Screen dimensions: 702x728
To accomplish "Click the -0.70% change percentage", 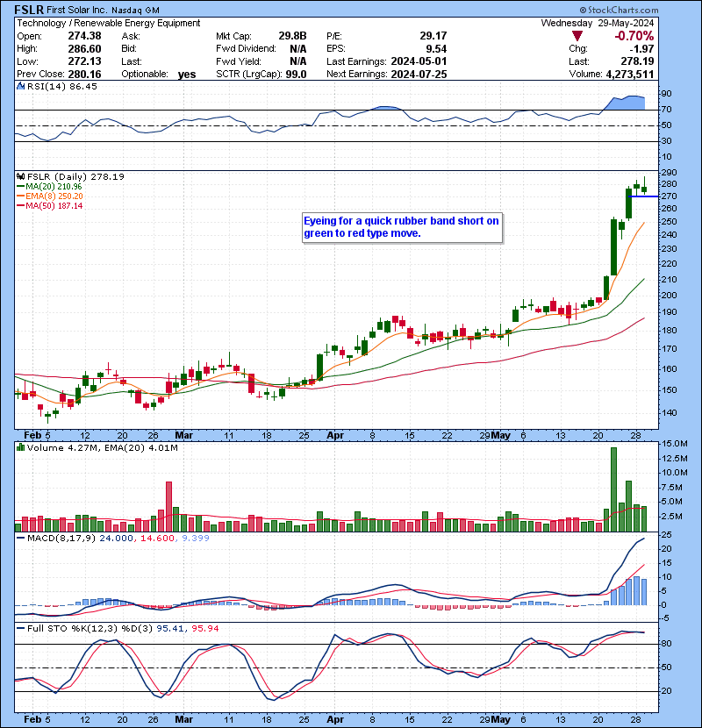I will tap(634, 36).
